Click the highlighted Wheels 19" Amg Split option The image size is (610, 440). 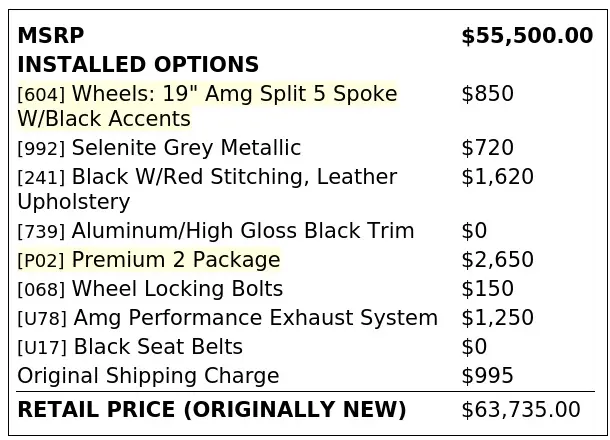pos(207,106)
